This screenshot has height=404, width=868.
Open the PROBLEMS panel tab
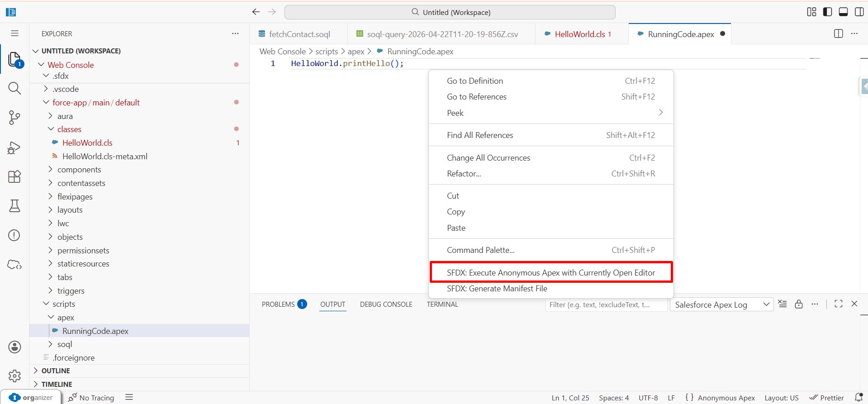tap(284, 304)
